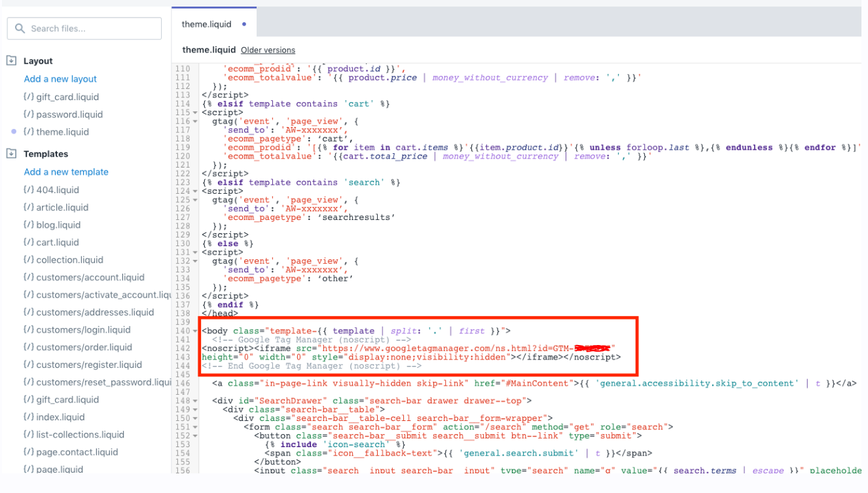This screenshot has height=493, width=868.
Task: Click the include 'icon-search' line
Action: (335, 444)
